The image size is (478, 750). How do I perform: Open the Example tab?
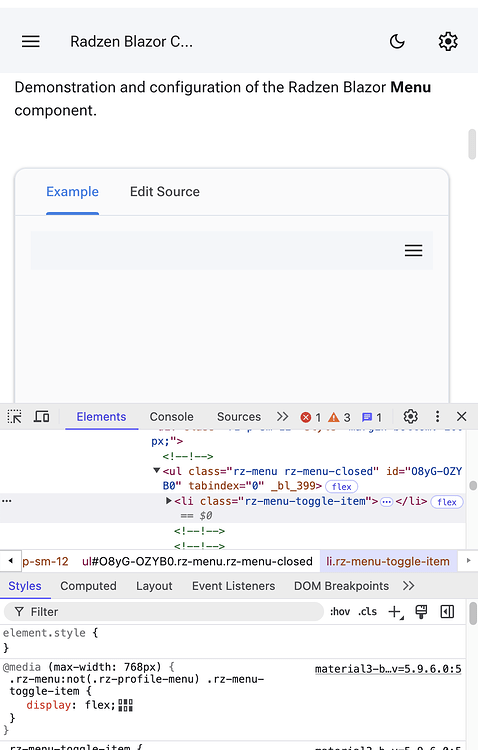tap(72, 192)
